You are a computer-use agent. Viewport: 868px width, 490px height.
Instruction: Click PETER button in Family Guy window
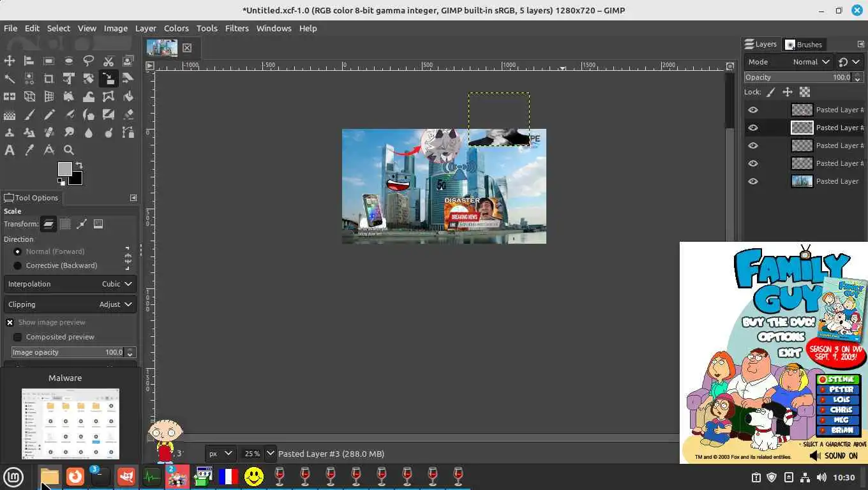838,390
